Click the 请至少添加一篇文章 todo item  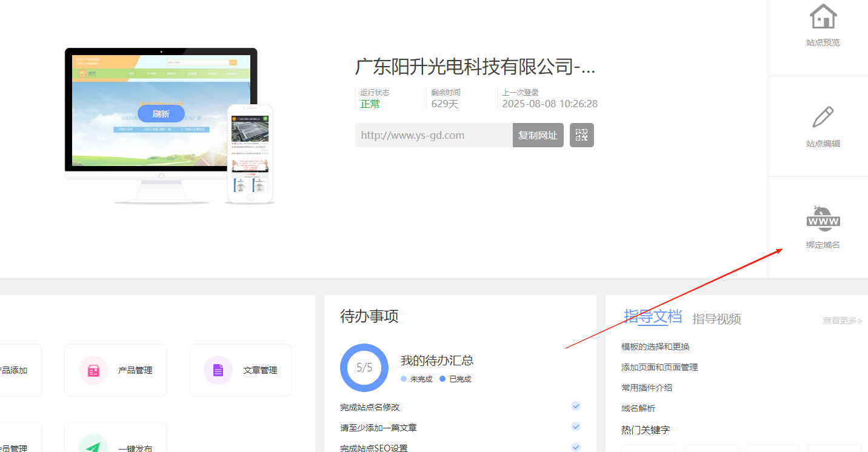coord(378,428)
